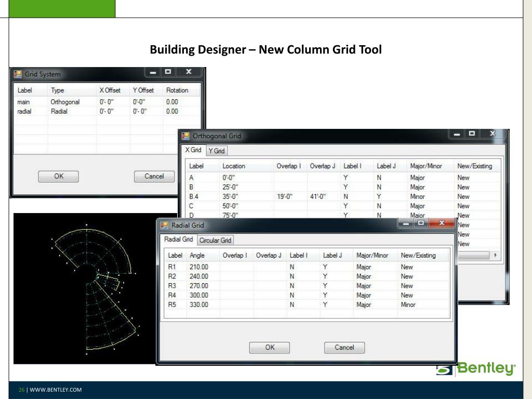Image resolution: width=532 pixels, height=399 pixels.
Task: Minimize the Orthogonal Grid window
Action: tap(457, 134)
